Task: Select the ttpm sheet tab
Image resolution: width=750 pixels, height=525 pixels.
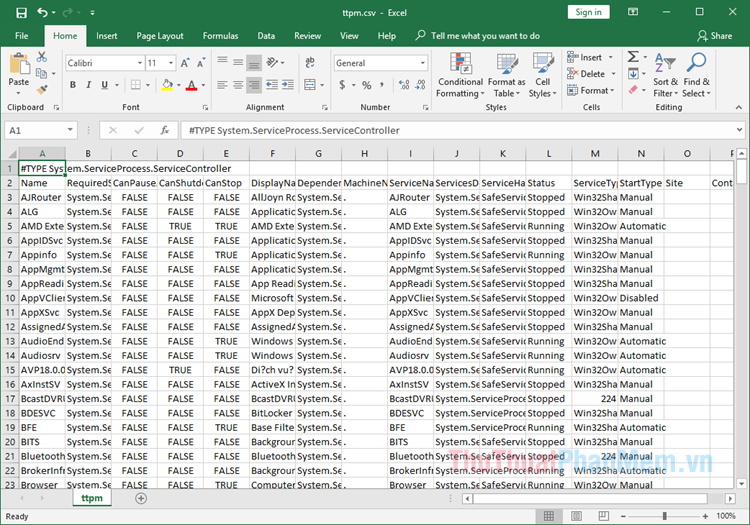Action: (92, 498)
